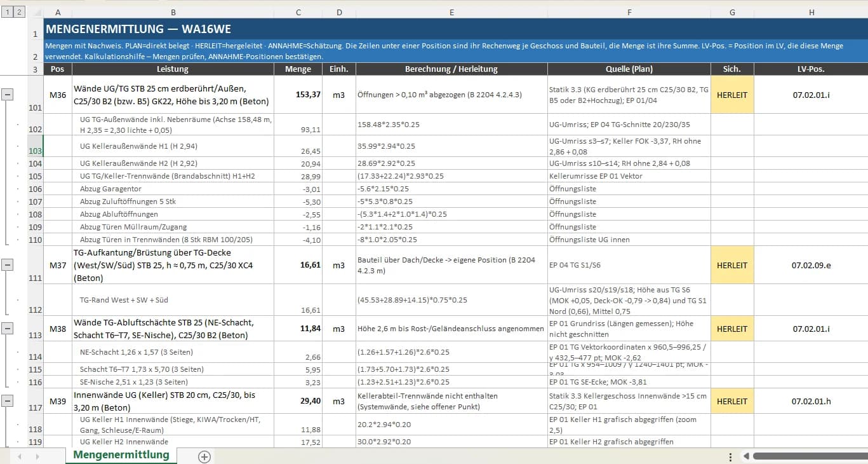Screen dimensions: 868x464
Task: Show outline level 1 only
Action: [x=6, y=12]
